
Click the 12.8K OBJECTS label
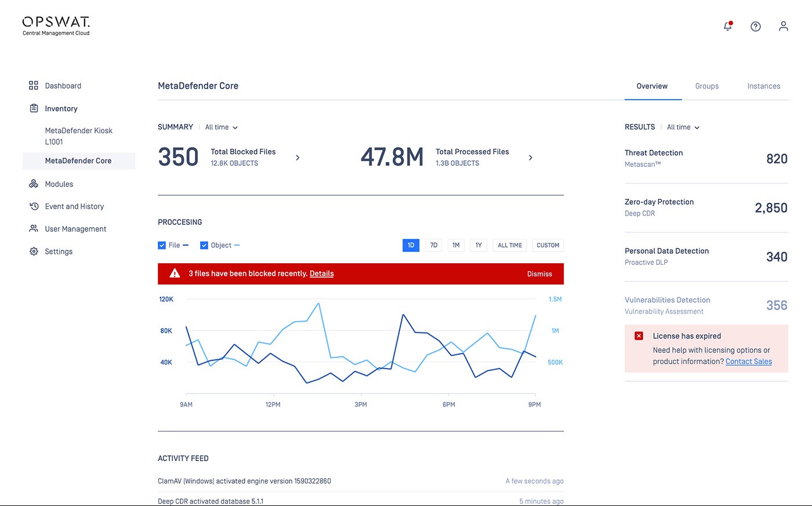click(x=234, y=163)
